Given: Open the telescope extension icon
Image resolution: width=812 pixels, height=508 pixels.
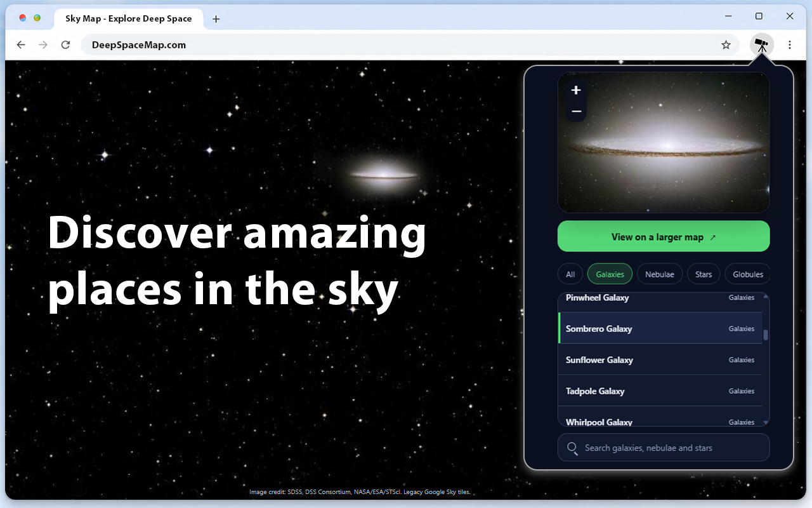Looking at the screenshot, I should pyautogui.click(x=762, y=45).
